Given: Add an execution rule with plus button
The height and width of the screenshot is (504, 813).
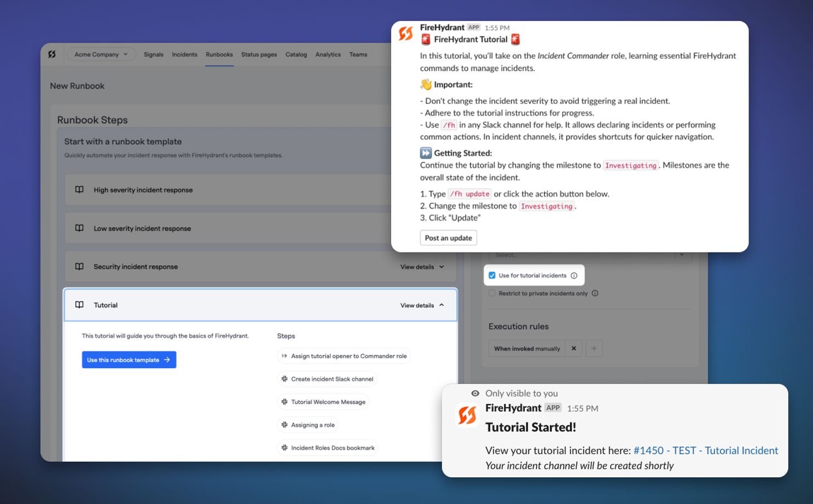Looking at the screenshot, I should click(x=594, y=348).
